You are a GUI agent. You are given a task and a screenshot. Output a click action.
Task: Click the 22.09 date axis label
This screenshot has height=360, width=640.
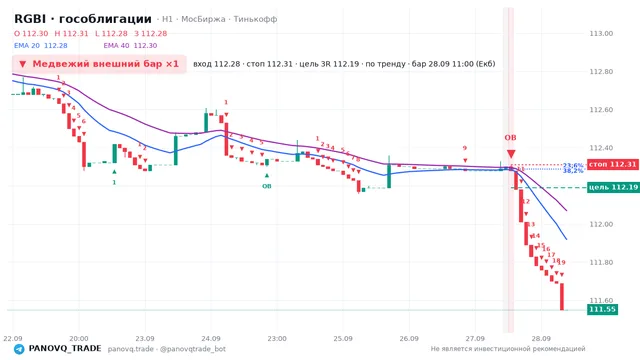coord(13,338)
